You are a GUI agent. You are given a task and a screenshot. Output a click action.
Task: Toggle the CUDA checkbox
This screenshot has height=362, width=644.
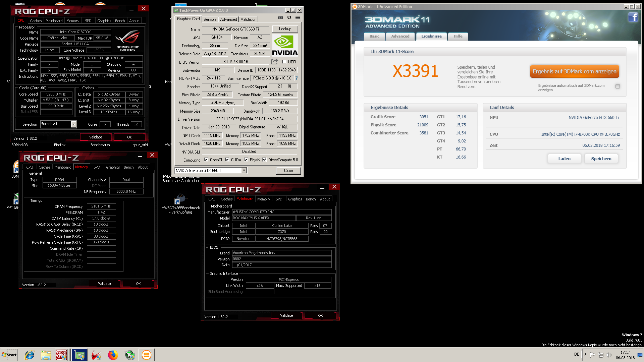coord(227,160)
